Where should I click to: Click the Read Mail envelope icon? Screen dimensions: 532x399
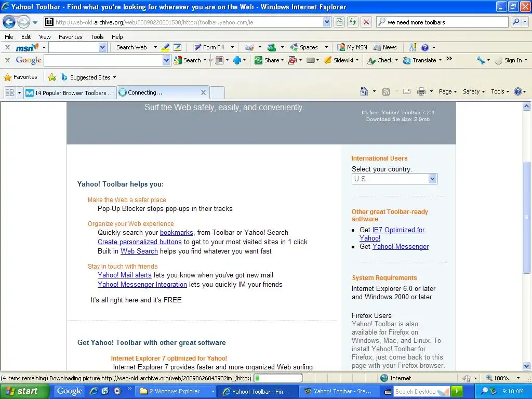pyautogui.click(x=407, y=91)
